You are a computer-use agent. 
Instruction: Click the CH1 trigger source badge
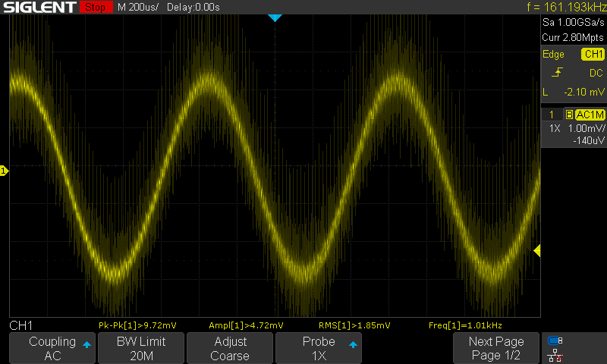click(593, 54)
